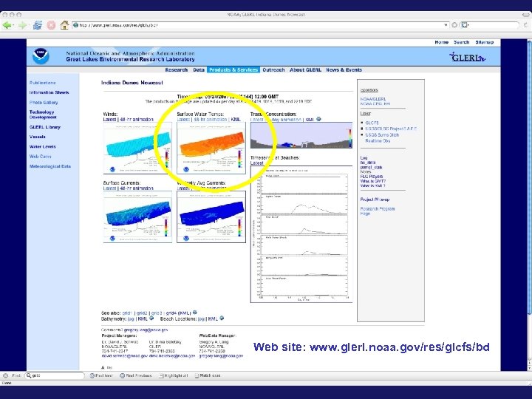Open the beach timeseries chart image
Image resolution: width=532 pixels, height=399 pixels.
301,234
